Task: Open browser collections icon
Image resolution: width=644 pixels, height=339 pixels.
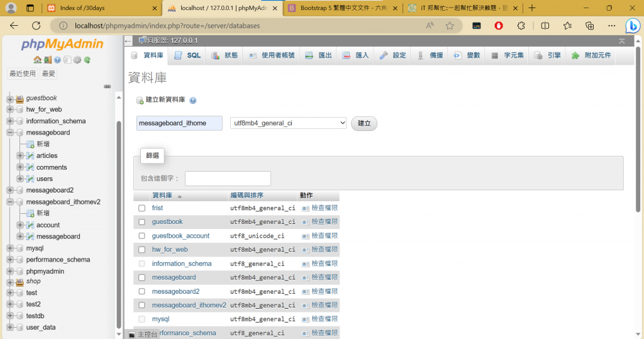Action: pyautogui.click(x=589, y=26)
